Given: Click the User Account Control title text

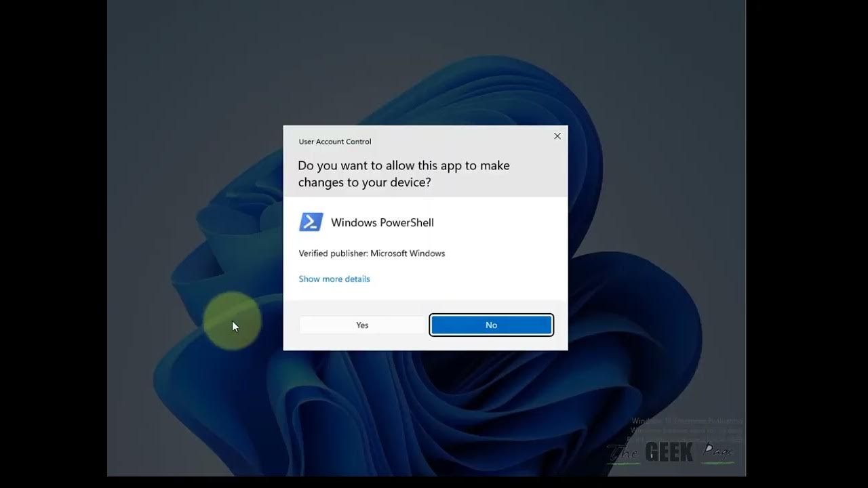Looking at the screenshot, I should click(x=335, y=142).
